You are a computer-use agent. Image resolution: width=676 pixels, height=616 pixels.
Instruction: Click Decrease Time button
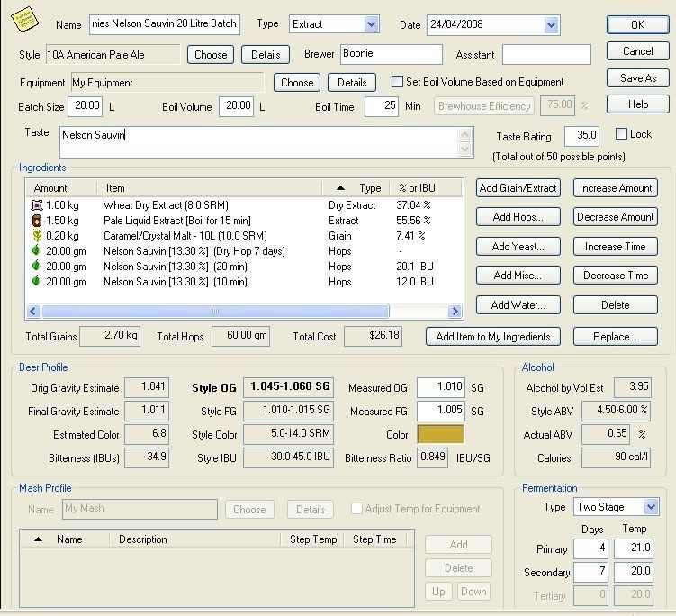(615, 276)
